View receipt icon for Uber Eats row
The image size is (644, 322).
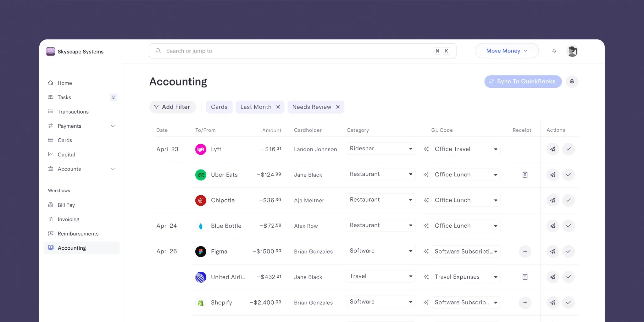tap(525, 175)
